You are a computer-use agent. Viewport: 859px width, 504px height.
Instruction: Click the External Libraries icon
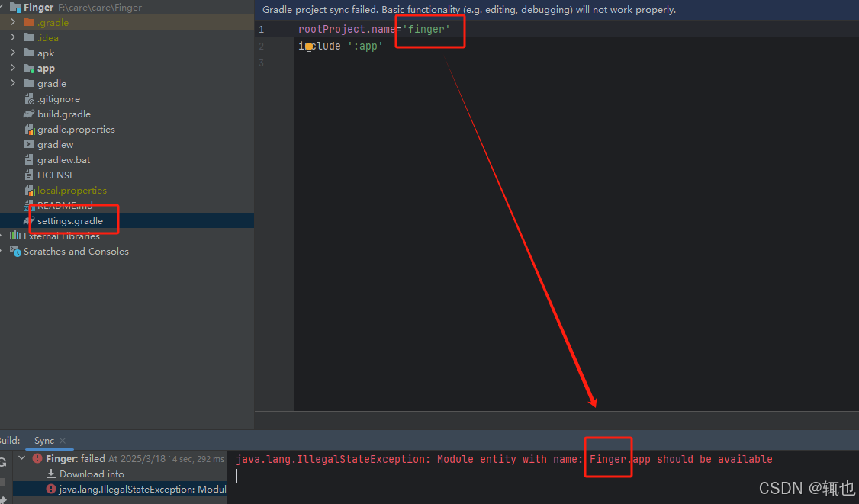point(15,236)
